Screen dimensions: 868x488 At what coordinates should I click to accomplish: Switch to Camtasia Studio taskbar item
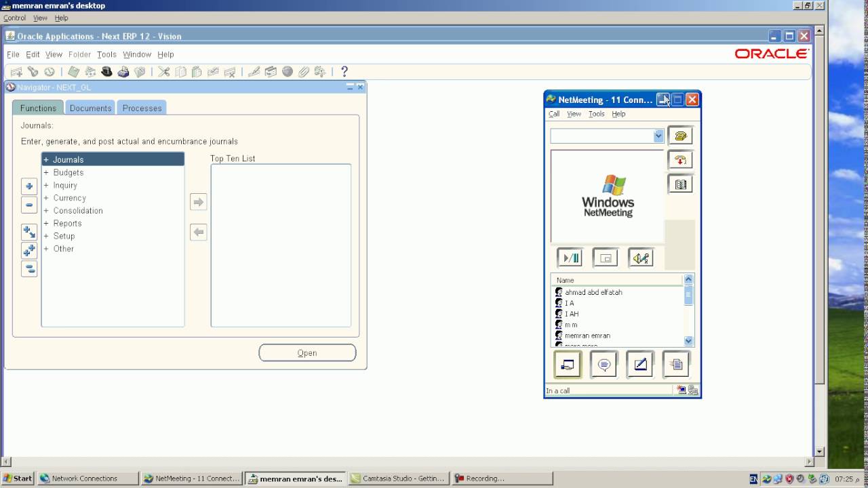point(399,479)
